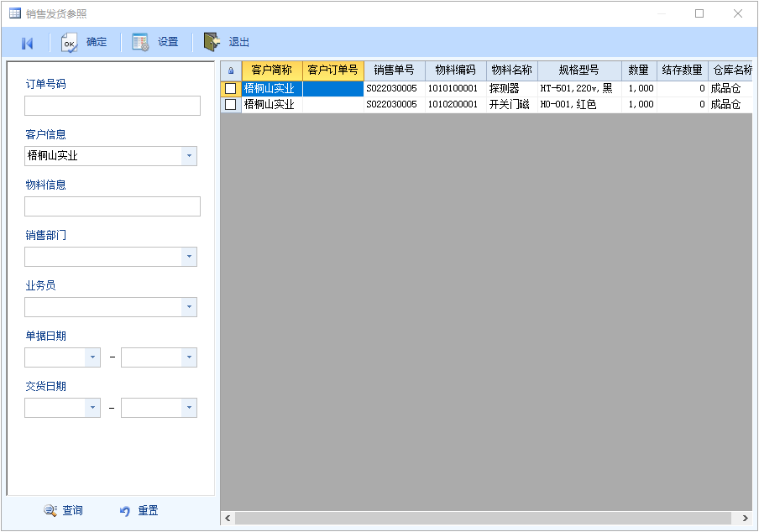The image size is (759, 532).
Task: Open the 业务员 dropdown arrow
Action: [x=189, y=306]
